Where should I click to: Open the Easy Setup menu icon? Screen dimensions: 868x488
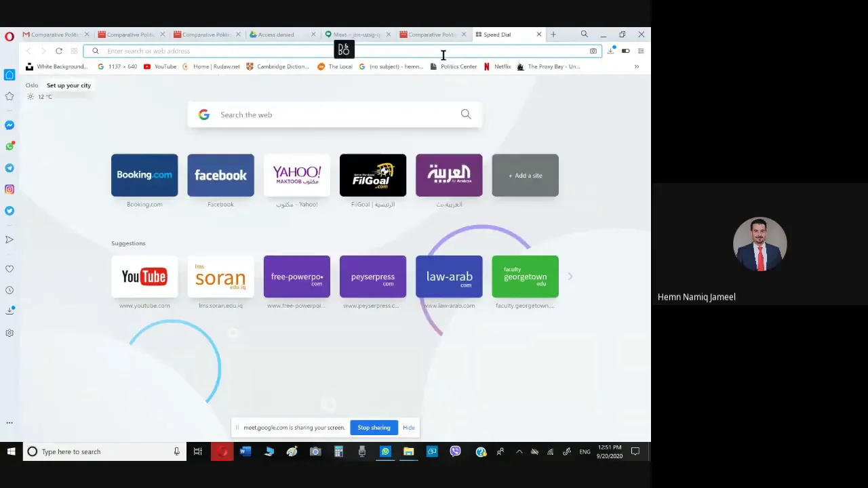pyautogui.click(x=640, y=51)
